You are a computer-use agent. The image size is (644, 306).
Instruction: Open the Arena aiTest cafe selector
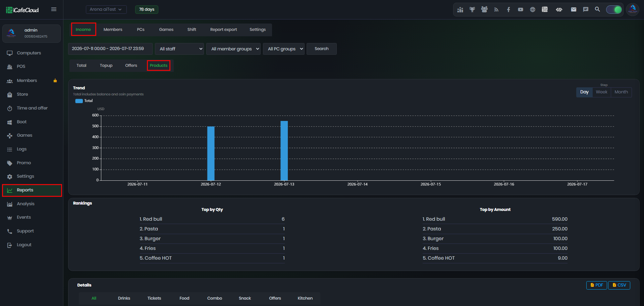[x=106, y=9]
